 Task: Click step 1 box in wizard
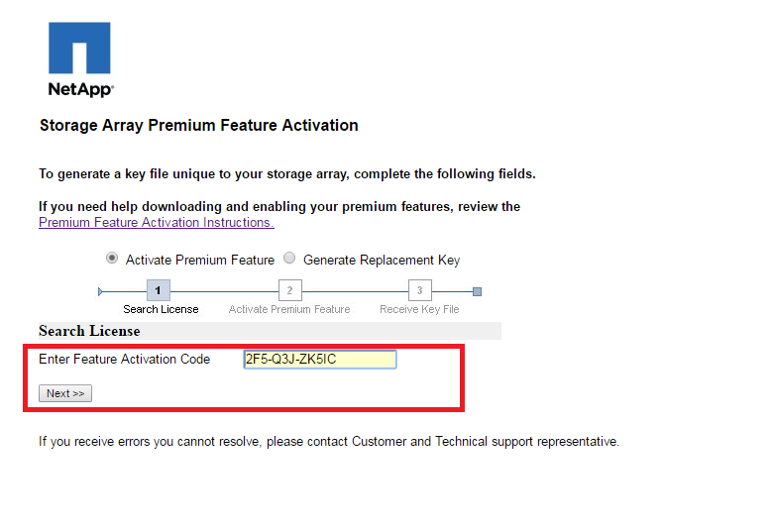(x=159, y=290)
